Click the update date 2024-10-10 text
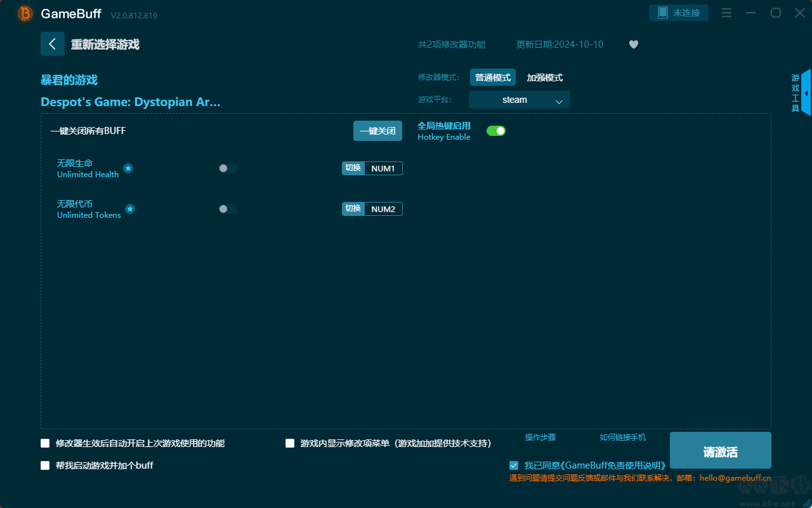 [560, 44]
